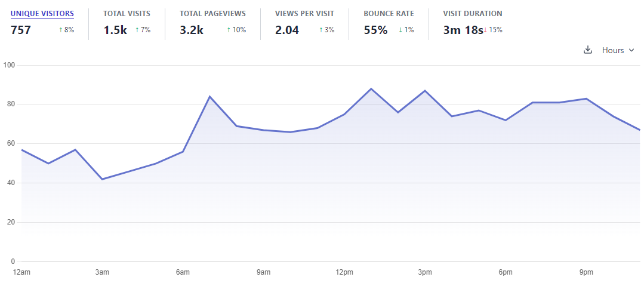Switch graph to Total Visits
Screen dimensions: 644x286
(127, 14)
